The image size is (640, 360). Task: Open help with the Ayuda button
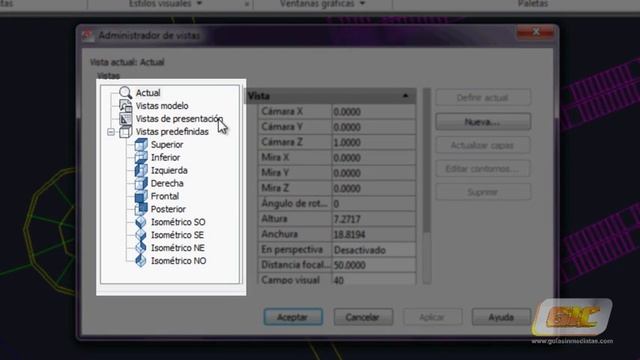click(501, 317)
